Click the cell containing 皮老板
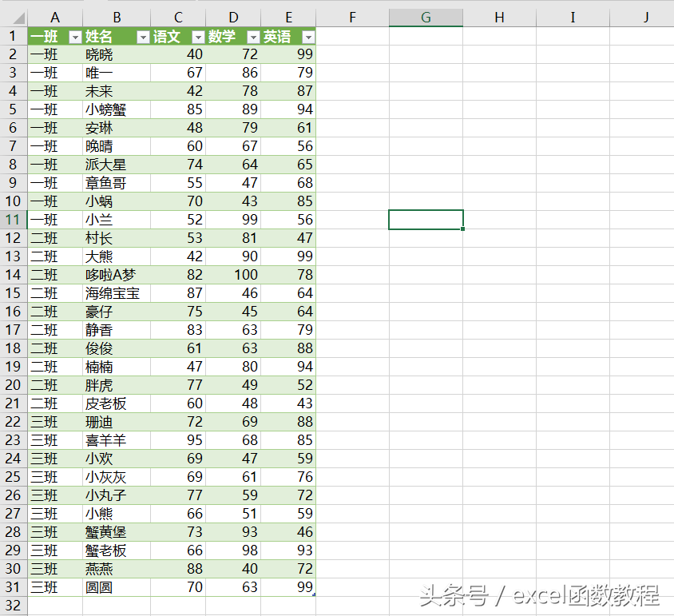674x616 pixels. 117,403
